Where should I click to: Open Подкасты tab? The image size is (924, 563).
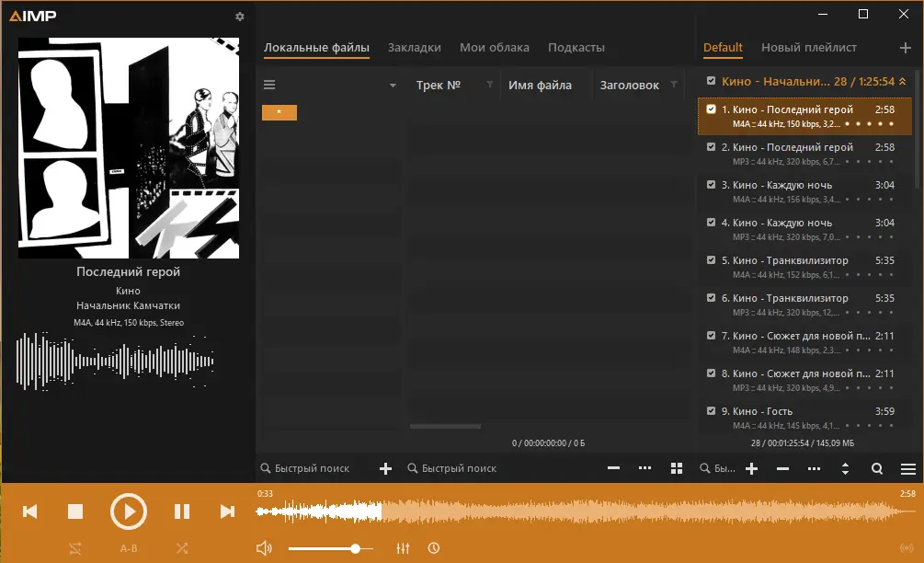point(576,48)
